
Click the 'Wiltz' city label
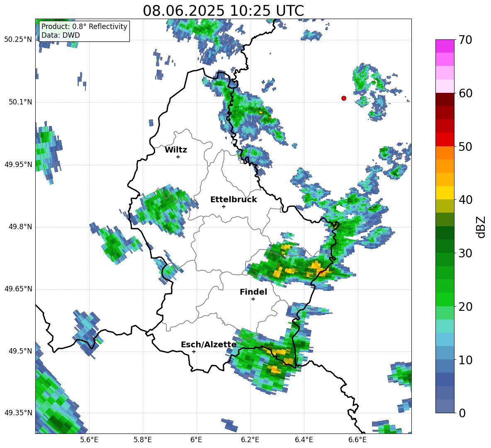coord(176,150)
